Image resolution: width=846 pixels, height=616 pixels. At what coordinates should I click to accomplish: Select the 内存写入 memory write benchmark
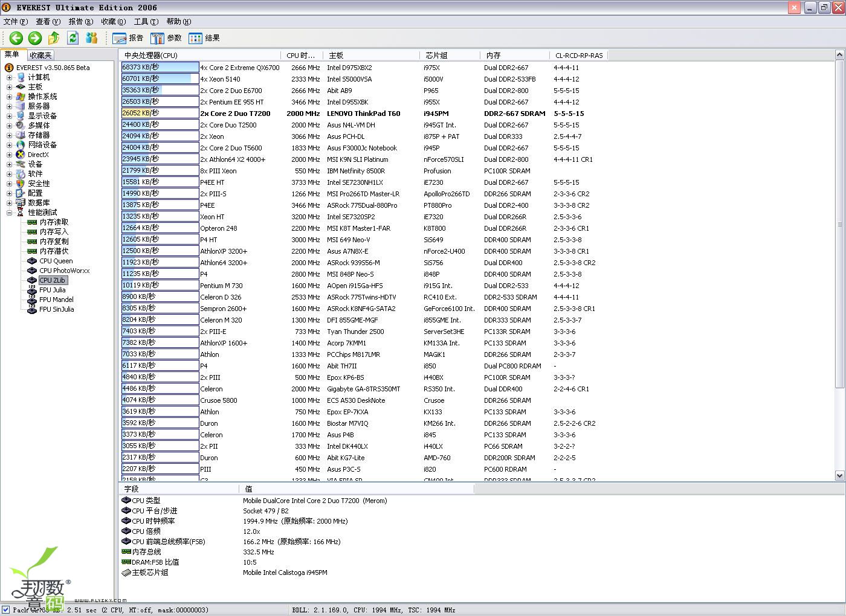(54, 232)
